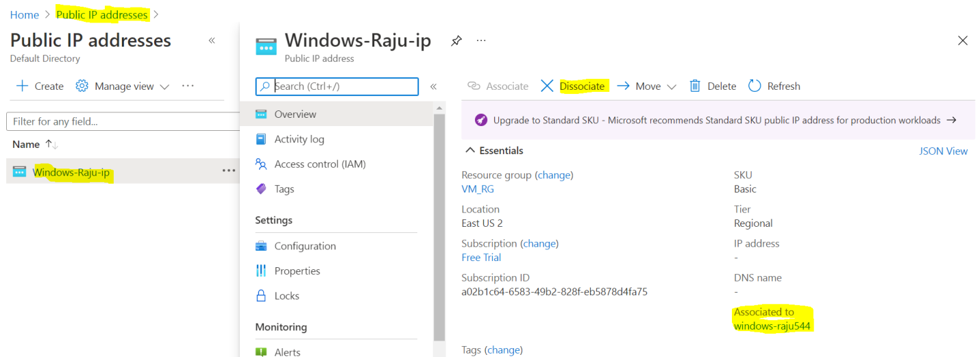This screenshot has width=980, height=357.
Task: Open the Activity log menu item
Action: pos(299,139)
